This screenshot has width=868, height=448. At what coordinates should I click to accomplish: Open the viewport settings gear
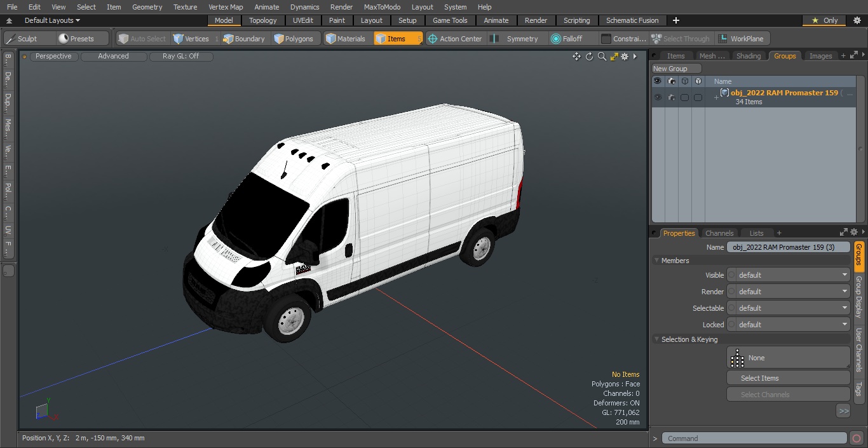point(625,57)
